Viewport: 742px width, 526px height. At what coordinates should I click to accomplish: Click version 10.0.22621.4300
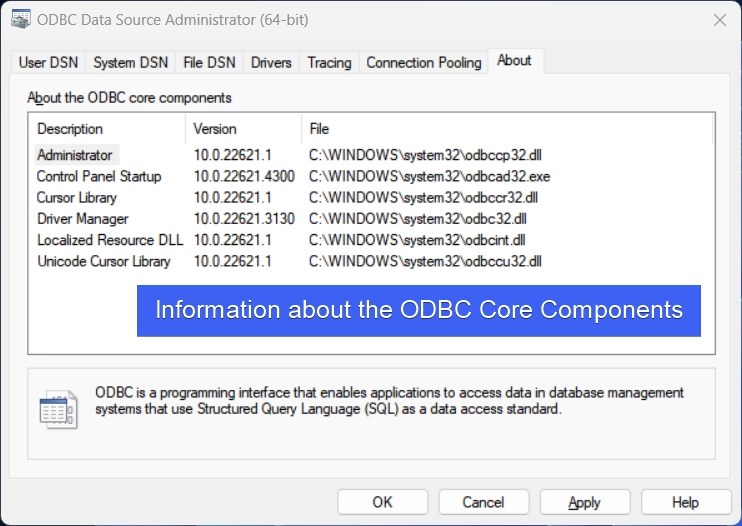click(x=244, y=176)
